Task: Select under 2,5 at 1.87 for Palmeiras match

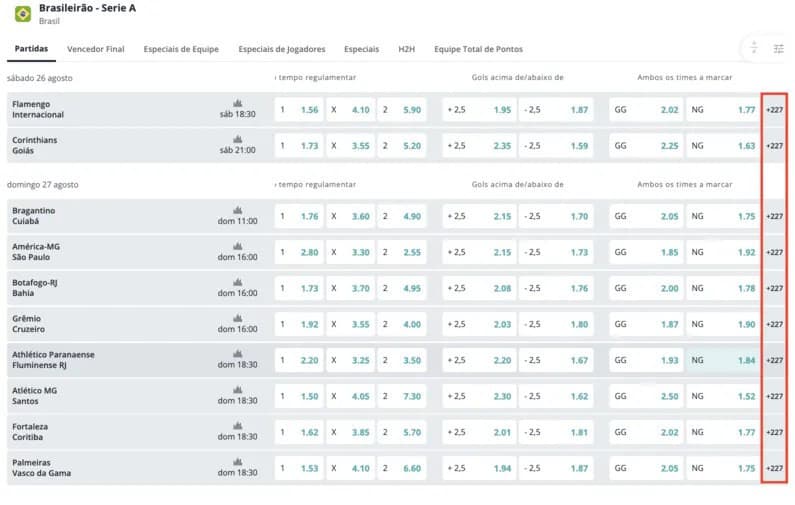Action: coord(556,468)
